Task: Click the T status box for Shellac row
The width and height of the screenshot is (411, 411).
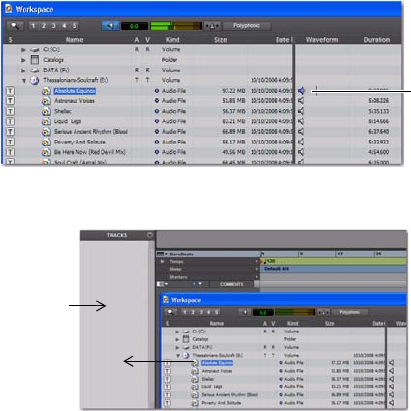Action: pyautogui.click(x=11, y=111)
